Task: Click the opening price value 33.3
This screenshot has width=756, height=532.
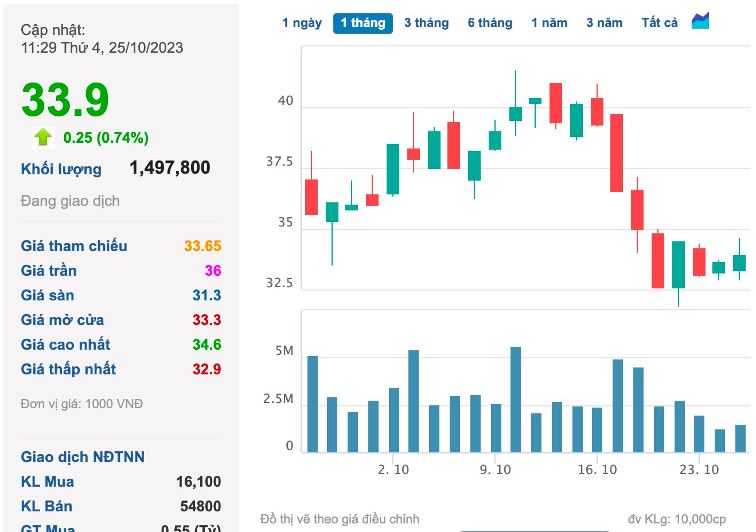Action: point(206,320)
